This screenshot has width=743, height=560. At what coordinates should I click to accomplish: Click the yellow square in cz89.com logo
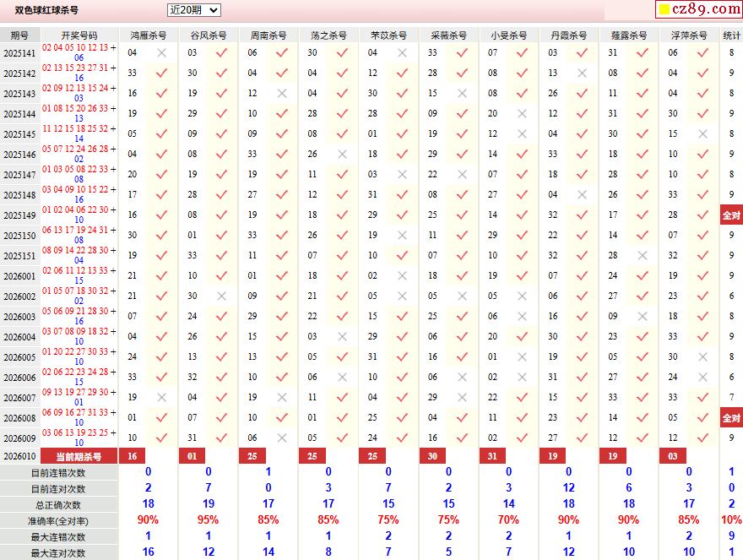(664, 10)
